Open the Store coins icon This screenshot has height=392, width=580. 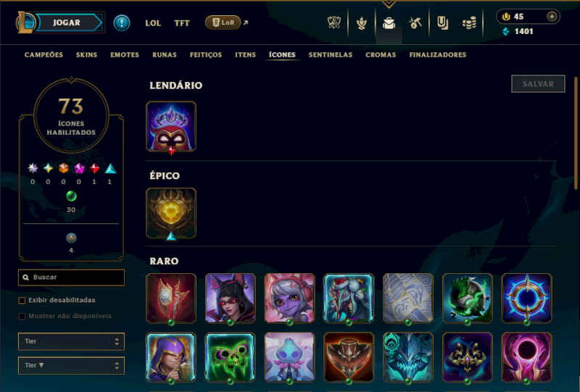[x=469, y=23]
